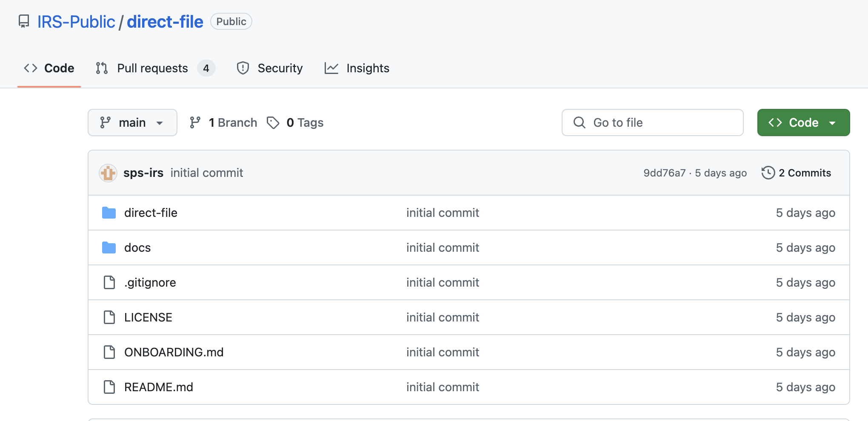The width and height of the screenshot is (868, 421).
Task: Open initial commit message in .gitignore row
Action: 443,282
